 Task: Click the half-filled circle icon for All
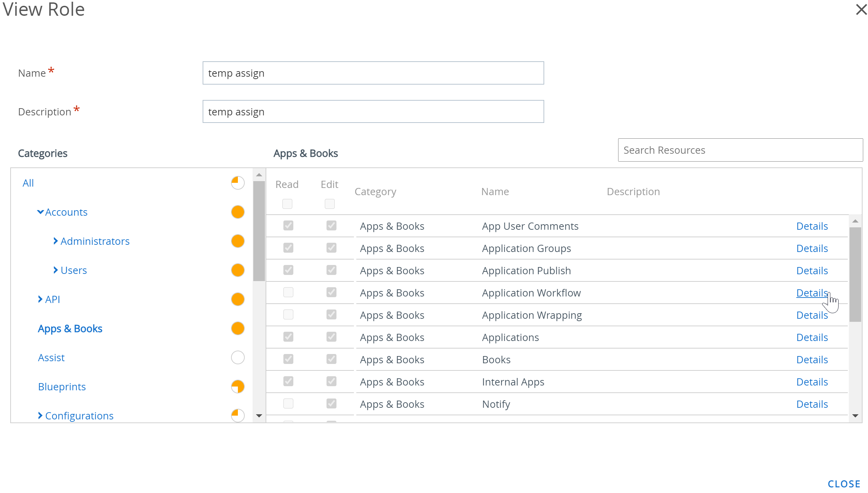[x=237, y=183]
